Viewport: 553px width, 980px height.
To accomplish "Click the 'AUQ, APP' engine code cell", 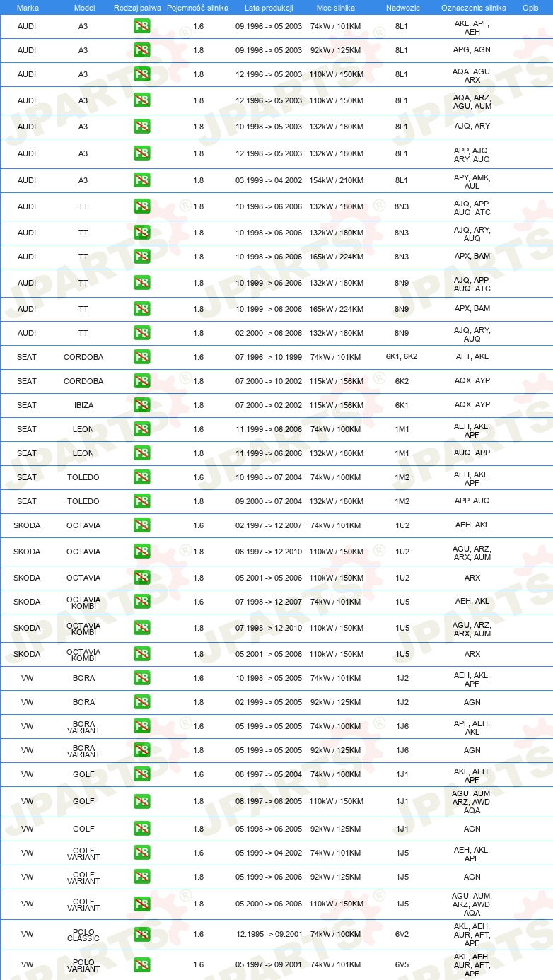I will pos(472,453).
